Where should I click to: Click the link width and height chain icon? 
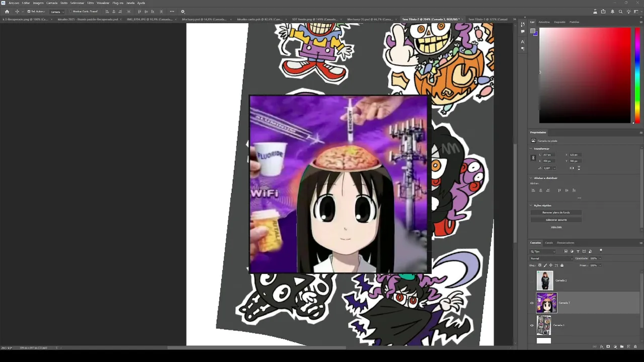tap(533, 158)
